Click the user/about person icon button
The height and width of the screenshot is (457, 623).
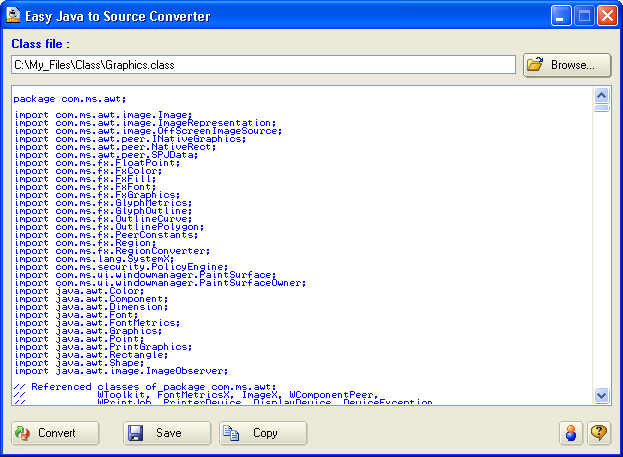click(571, 433)
